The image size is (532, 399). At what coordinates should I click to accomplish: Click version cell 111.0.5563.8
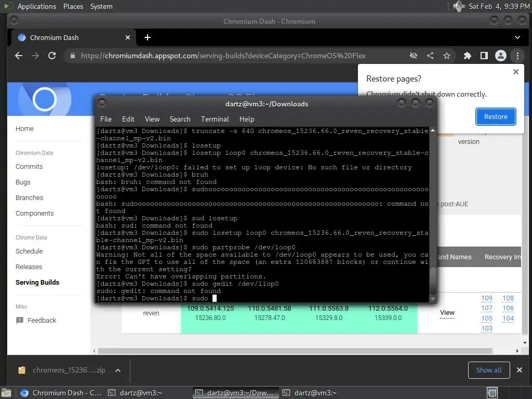[x=329, y=309]
